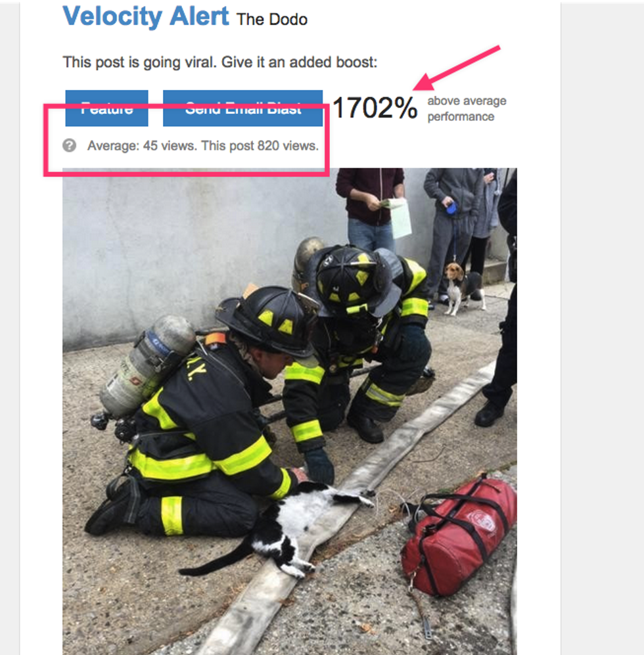
Task: Select the This post 820 views text
Action: point(260,146)
